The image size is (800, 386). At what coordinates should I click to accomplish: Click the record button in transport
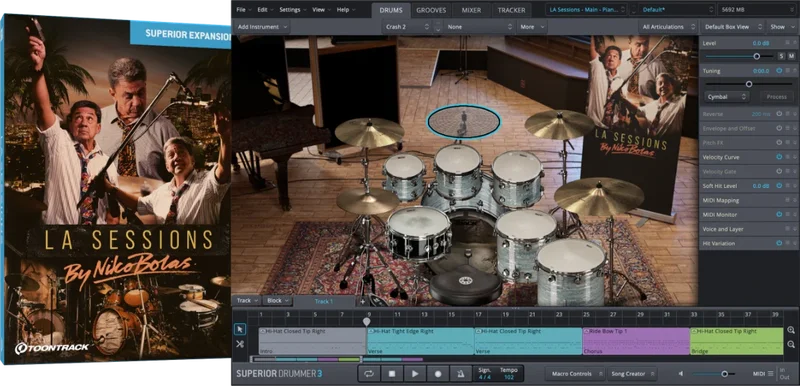click(x=438, y=374)
